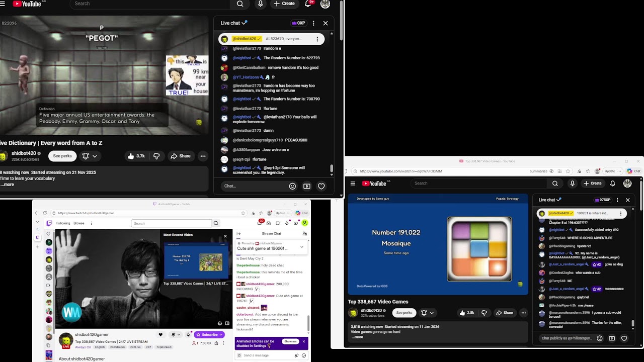Click See perks in Video Games window
This screenshot has height=362, width=644.
404,313
